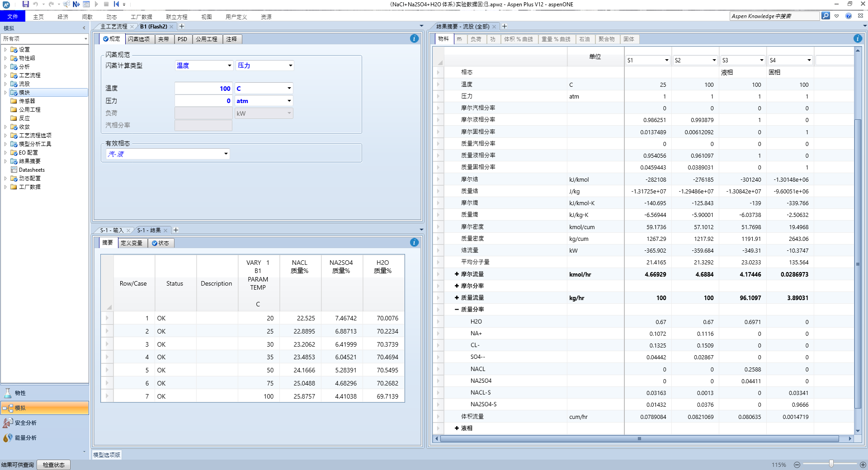Expand the 摩尔流量 row
This screenshot has width=868, height=470.
[x=457, y=274]
